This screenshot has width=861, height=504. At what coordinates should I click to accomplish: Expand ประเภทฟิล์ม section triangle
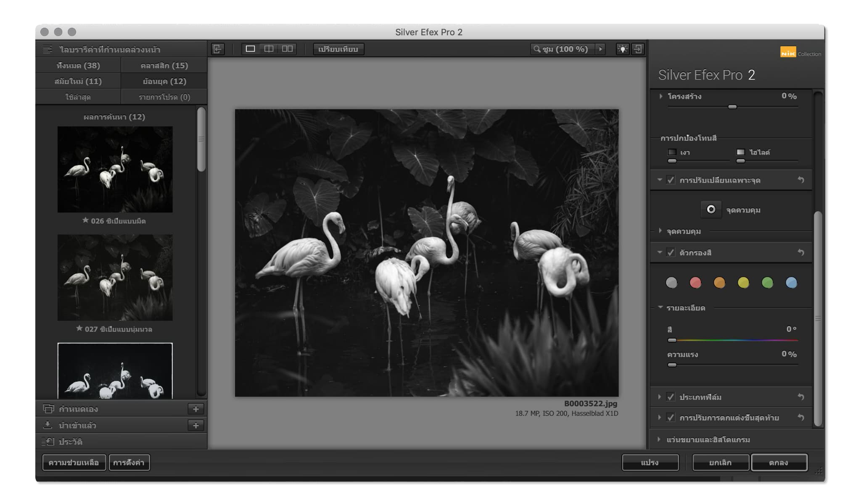[x=659, y=397]
